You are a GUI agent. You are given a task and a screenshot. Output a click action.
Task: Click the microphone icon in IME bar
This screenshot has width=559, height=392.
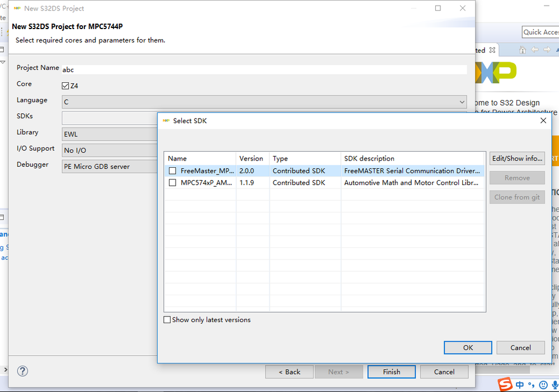(x=555, y=385)
